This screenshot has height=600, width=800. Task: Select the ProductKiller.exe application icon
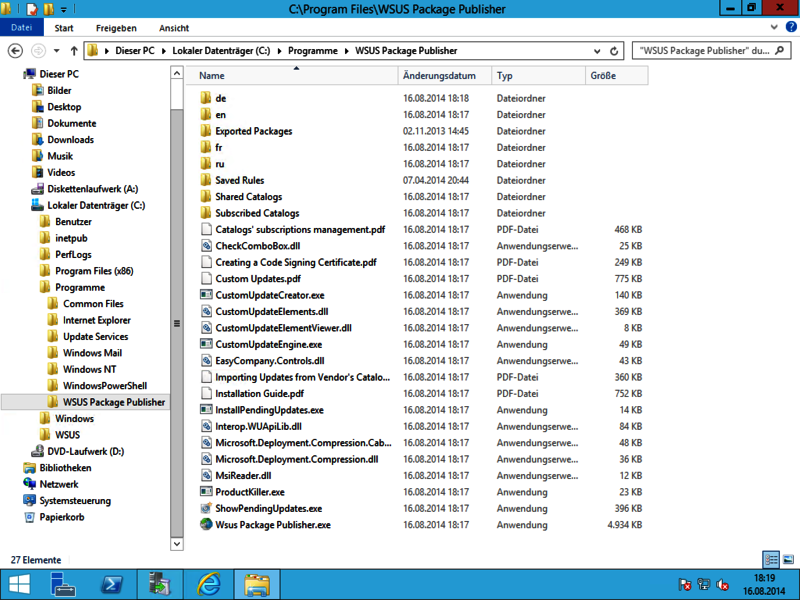(x=206, y=492)
